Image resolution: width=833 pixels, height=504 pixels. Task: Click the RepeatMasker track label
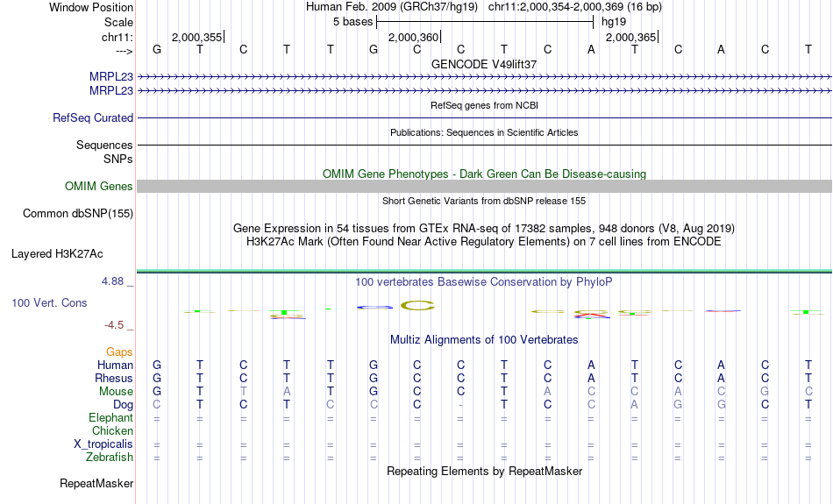pos(96,483)
